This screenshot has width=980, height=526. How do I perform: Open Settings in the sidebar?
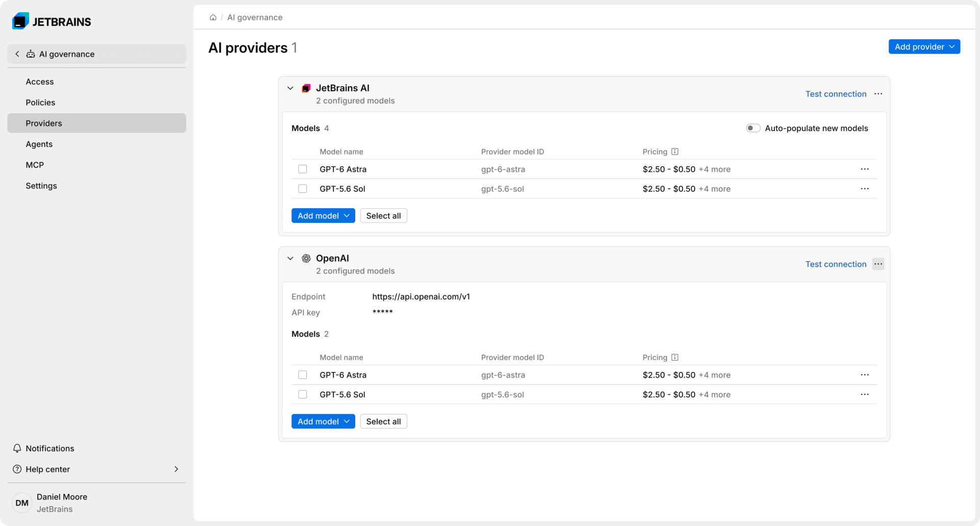tap(96, 186)
